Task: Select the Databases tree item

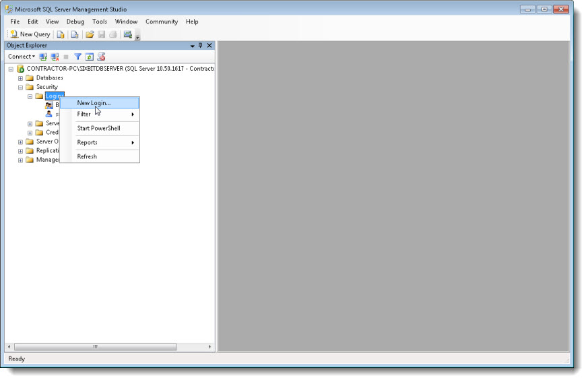Action: (49, 78)
